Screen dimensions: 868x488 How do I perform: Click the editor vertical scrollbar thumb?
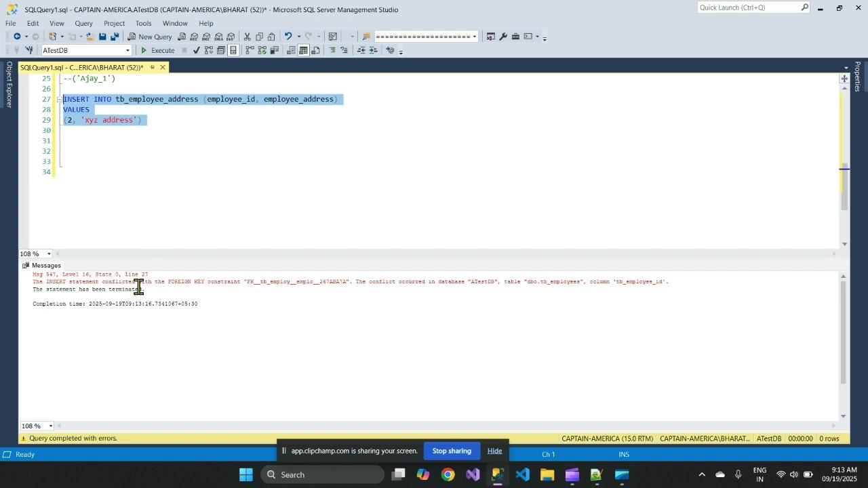coord(844,186)
